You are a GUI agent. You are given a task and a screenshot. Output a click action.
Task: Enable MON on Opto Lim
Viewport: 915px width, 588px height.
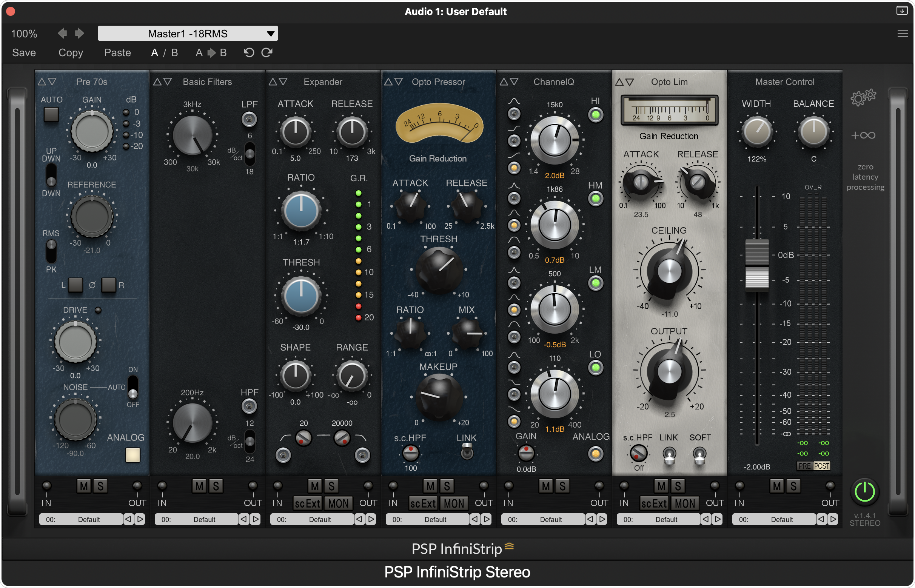tap(685, 503)
